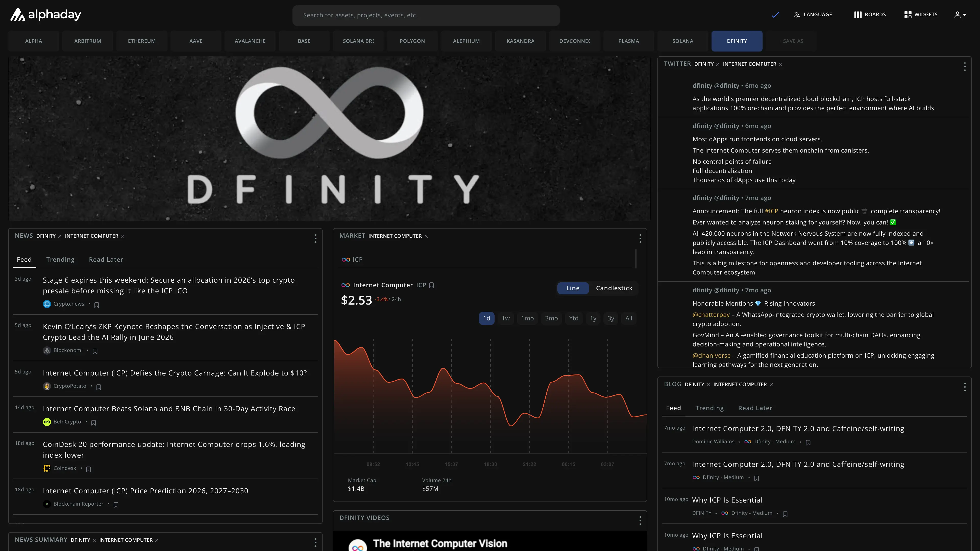Remove Dfinity tag from Twitter widget
Viewport: 980px width, 551px height.
717,64
